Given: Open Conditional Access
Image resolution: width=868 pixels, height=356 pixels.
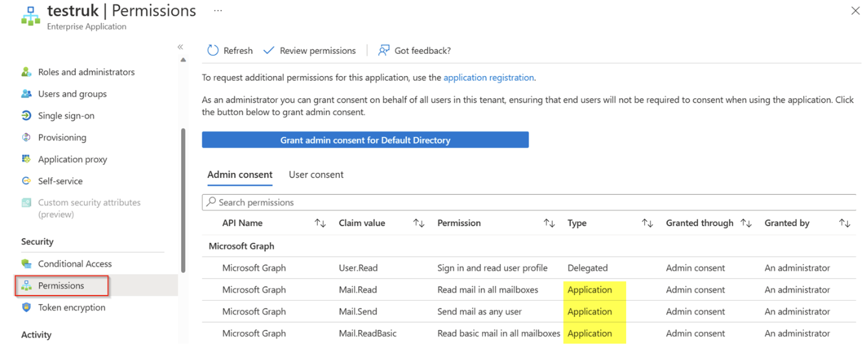Looking at the screenshot, I should [x=75, y=264].
